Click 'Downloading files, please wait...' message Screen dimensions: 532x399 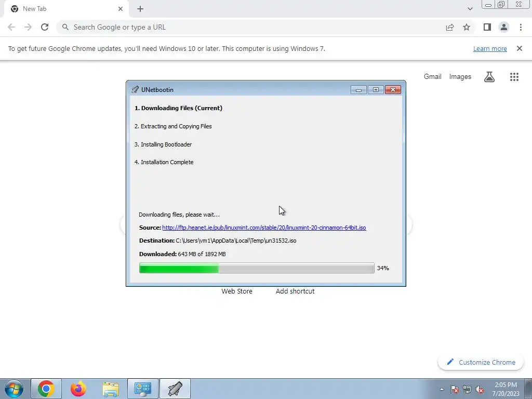click(179, 215)
